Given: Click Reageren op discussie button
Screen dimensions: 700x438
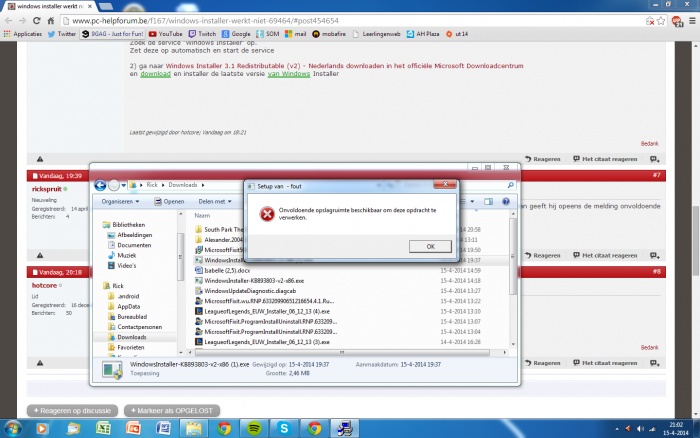Looking at the screenshot, I should (x=72, y=411).
